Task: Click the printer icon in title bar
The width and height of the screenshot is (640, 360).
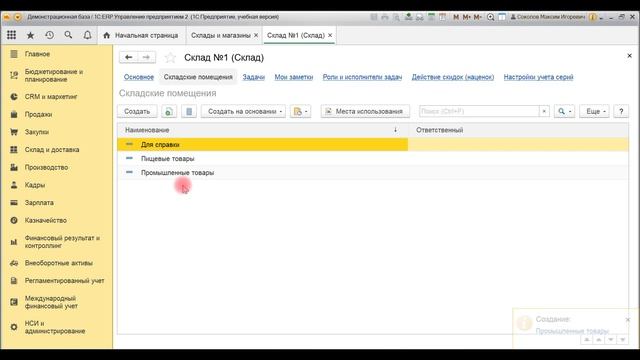Action: (385, 17)
